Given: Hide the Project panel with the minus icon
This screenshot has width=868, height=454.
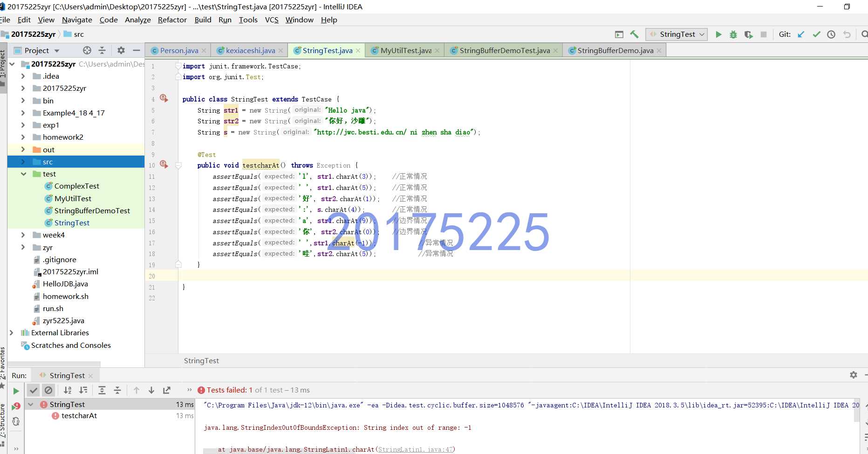Looking at the screenshot, I should (136, 50).
